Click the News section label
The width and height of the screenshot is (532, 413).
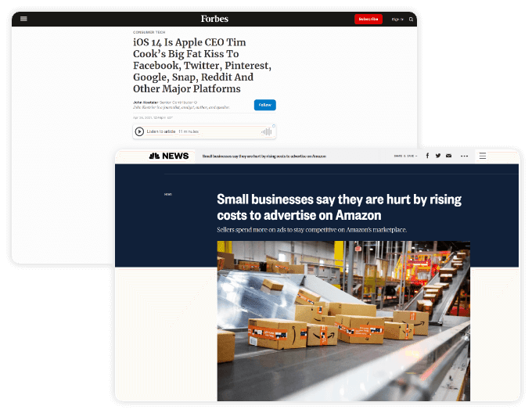[168, 194]
